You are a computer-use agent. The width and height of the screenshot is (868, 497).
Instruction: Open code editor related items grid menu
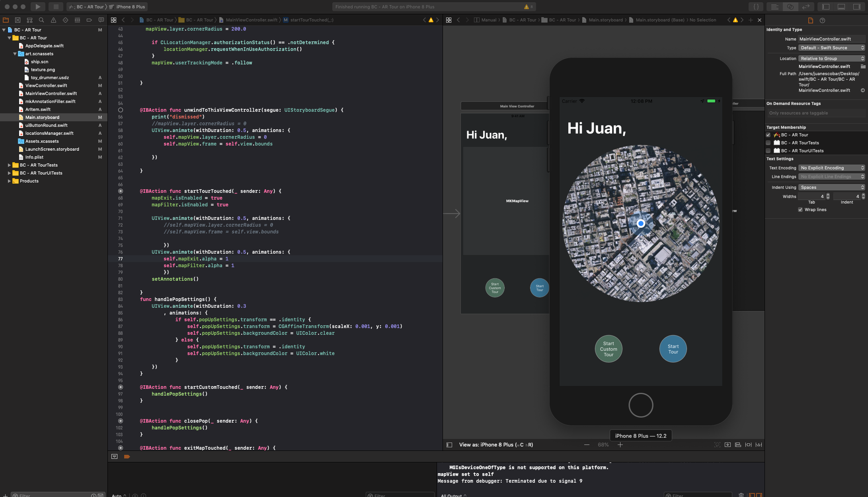pyautogui.click(x=113, y=20)
